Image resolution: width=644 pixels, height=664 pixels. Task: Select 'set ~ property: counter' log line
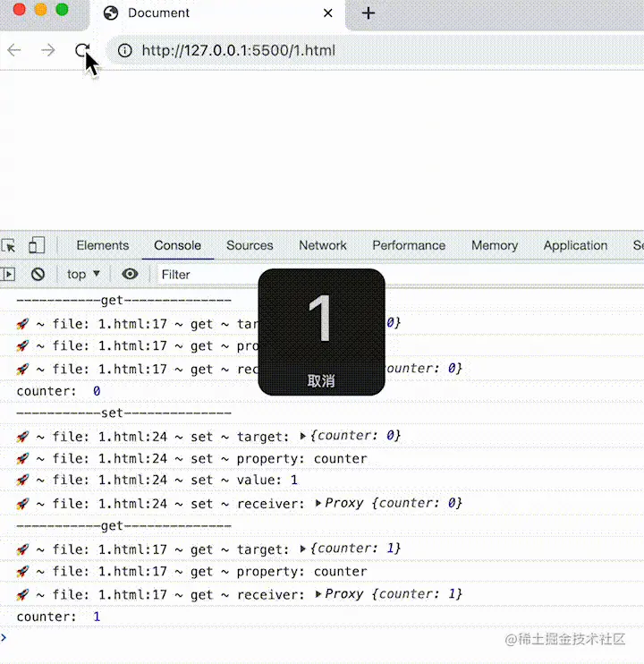coord(322,458)
